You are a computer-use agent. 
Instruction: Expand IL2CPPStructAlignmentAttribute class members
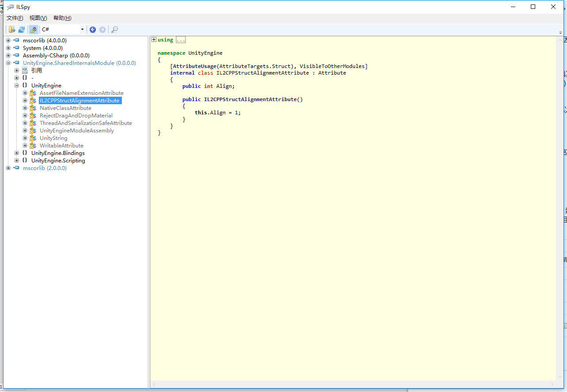[25, 101]
